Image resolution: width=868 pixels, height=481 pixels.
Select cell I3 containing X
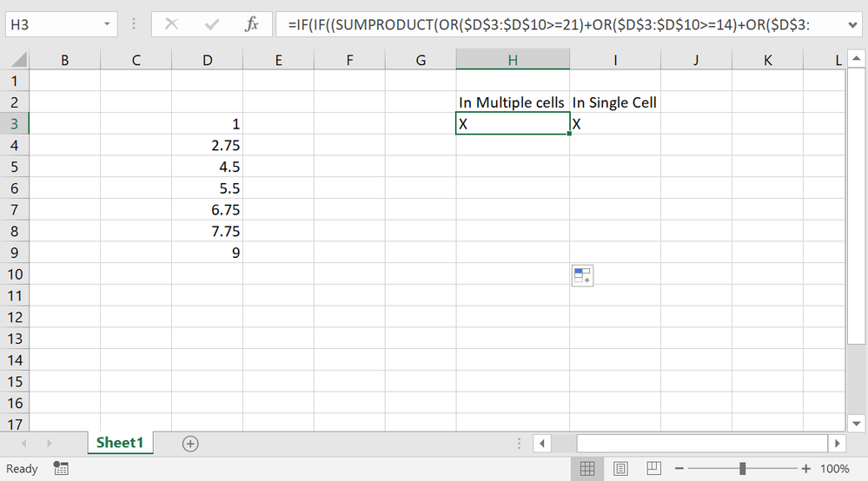[615, 124]
